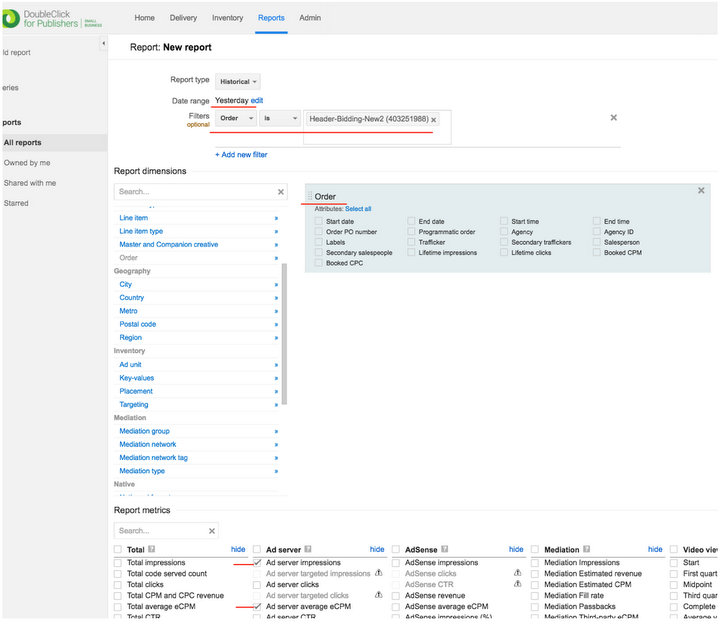Open the Report type Historical dropdown

(x=239, y=81)
